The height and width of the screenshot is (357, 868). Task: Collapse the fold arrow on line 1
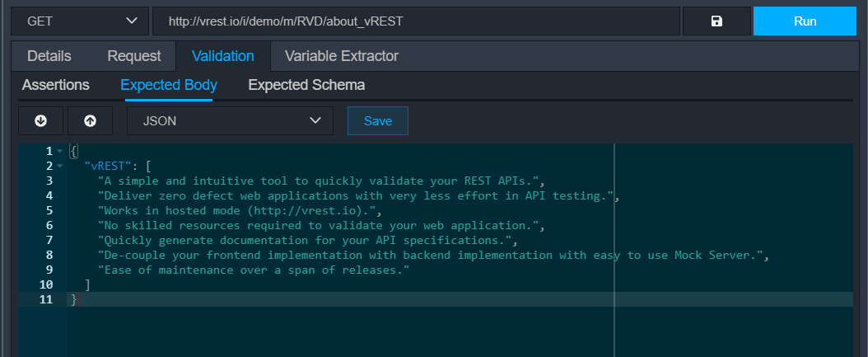(x=60, y=152)
